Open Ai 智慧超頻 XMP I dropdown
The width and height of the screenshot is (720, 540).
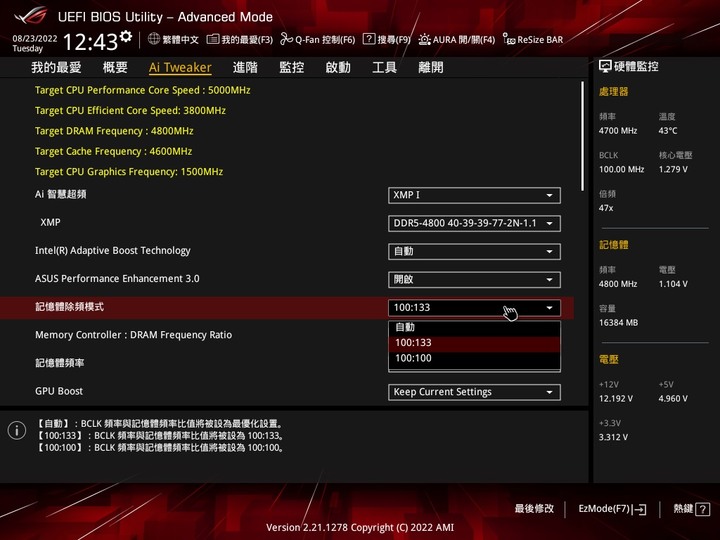tap(474, 195)
